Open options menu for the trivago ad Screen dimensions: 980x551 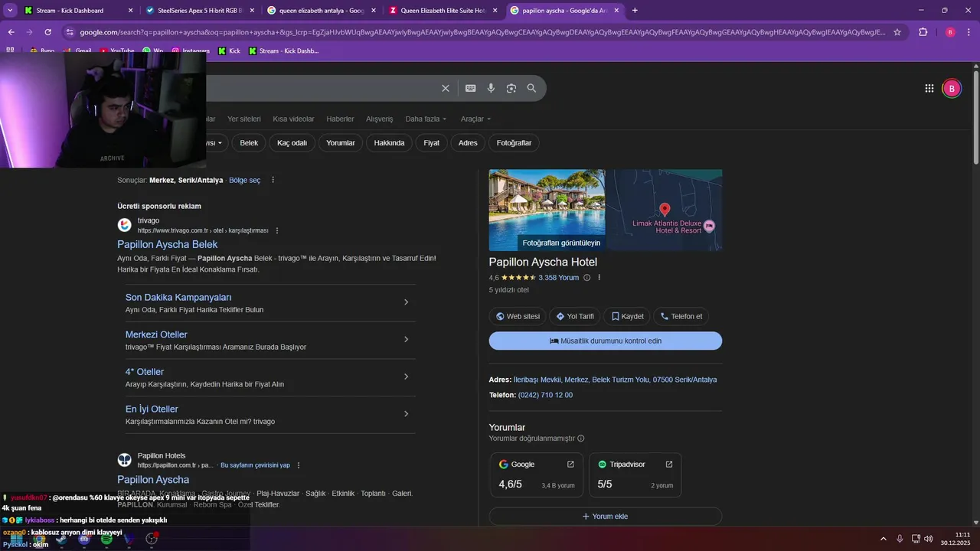(277, 230)
